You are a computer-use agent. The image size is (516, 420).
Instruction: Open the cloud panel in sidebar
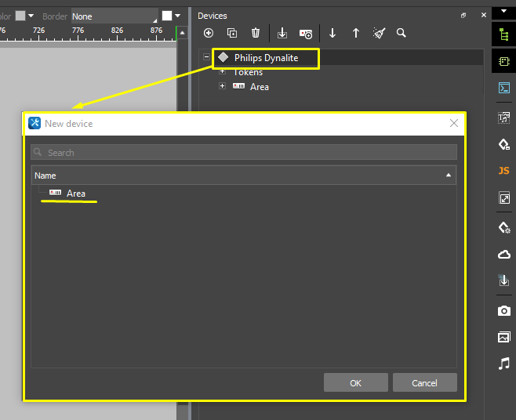[x=503, y=255]
